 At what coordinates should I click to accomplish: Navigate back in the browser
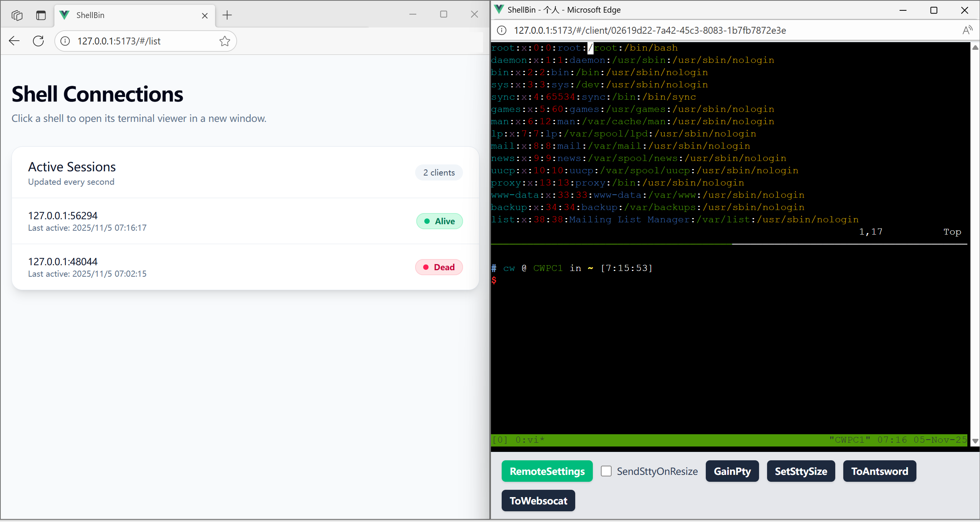pos(14,41)
